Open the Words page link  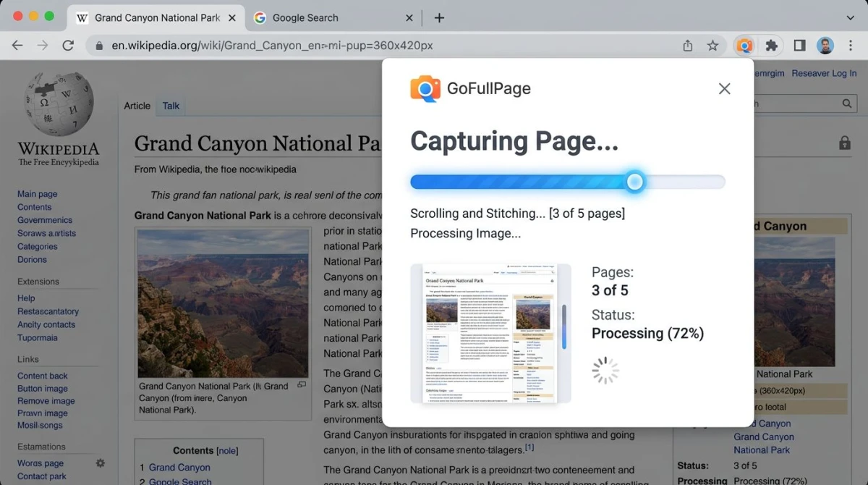[x=41, y=463]
